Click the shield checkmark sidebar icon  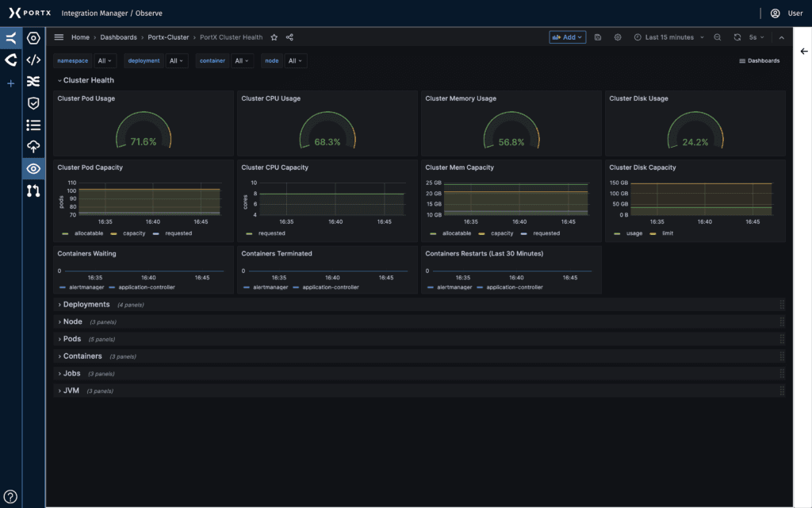pyautogui.click(x=33, y=103)
